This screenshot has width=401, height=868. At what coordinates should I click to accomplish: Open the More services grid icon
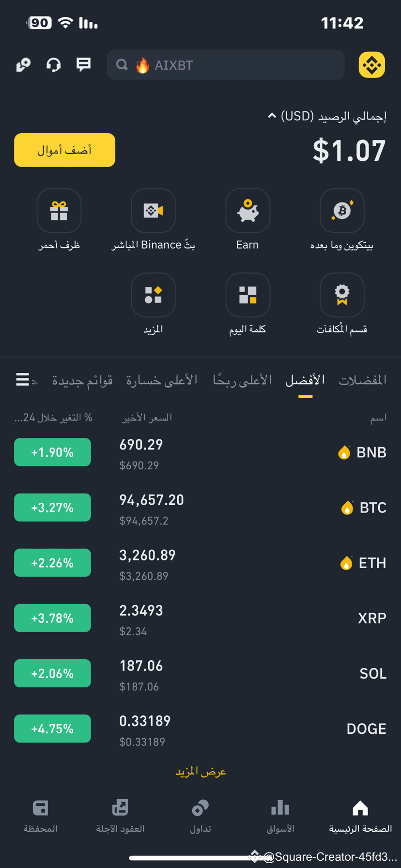(153, 295)
